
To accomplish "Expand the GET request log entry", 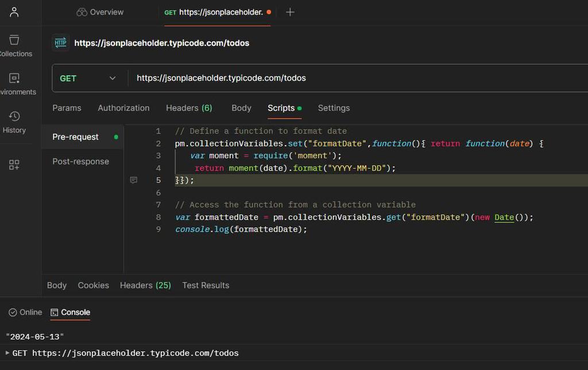I will click(7, 353).
